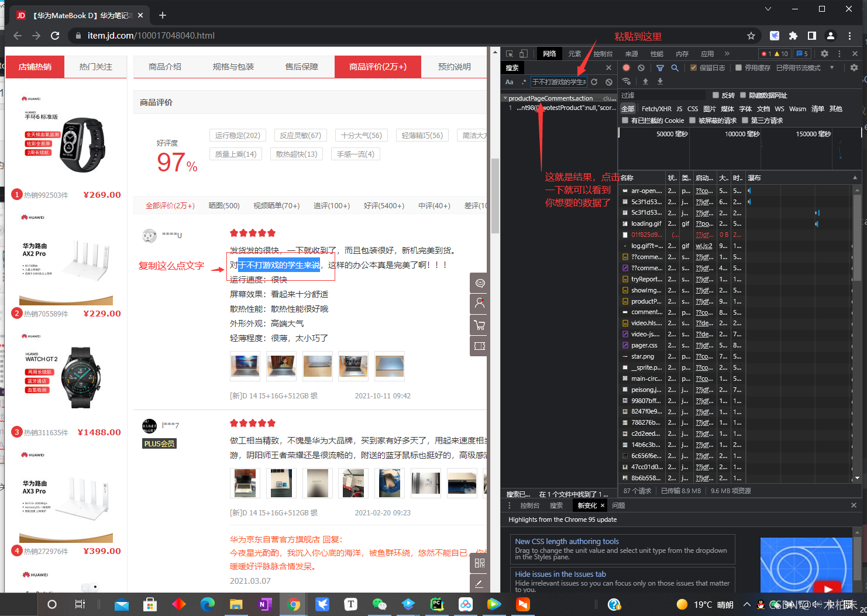
Task: Click the import HAR upload arrow
Action: coord(645,81)
